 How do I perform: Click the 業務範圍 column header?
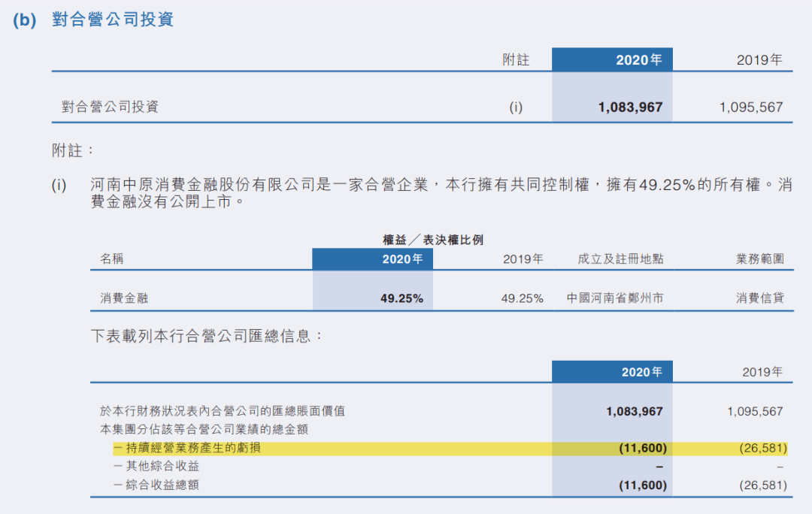(x=759, y=259)
